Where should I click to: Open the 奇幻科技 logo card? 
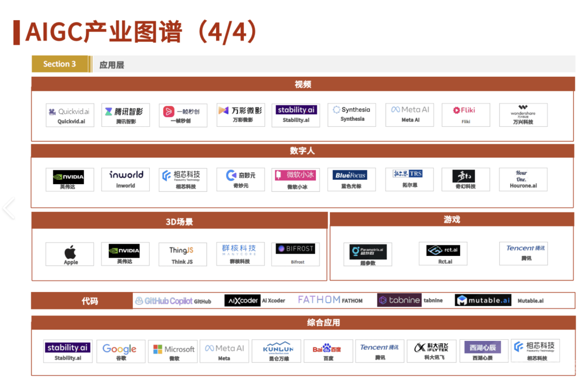tap(465, 180)
